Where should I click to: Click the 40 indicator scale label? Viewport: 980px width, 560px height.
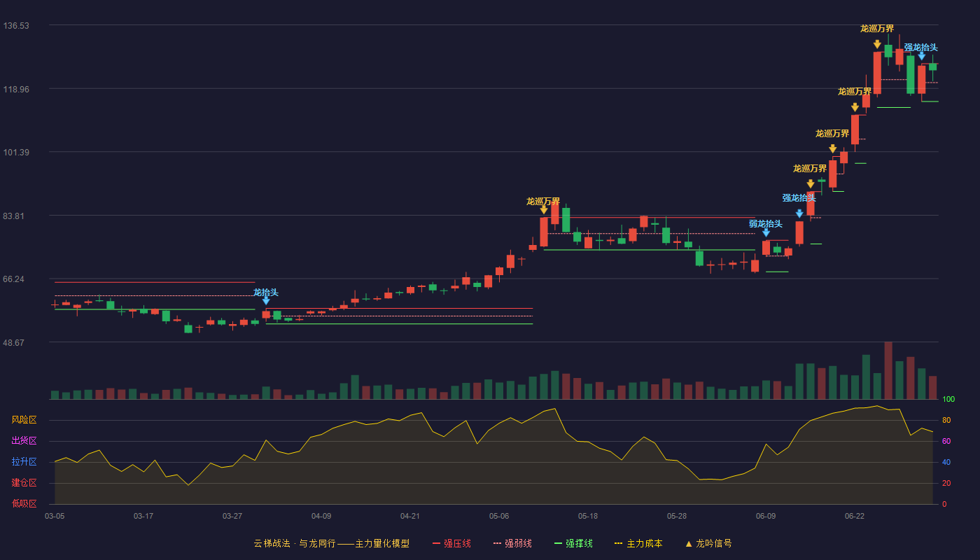pos(946,462)
